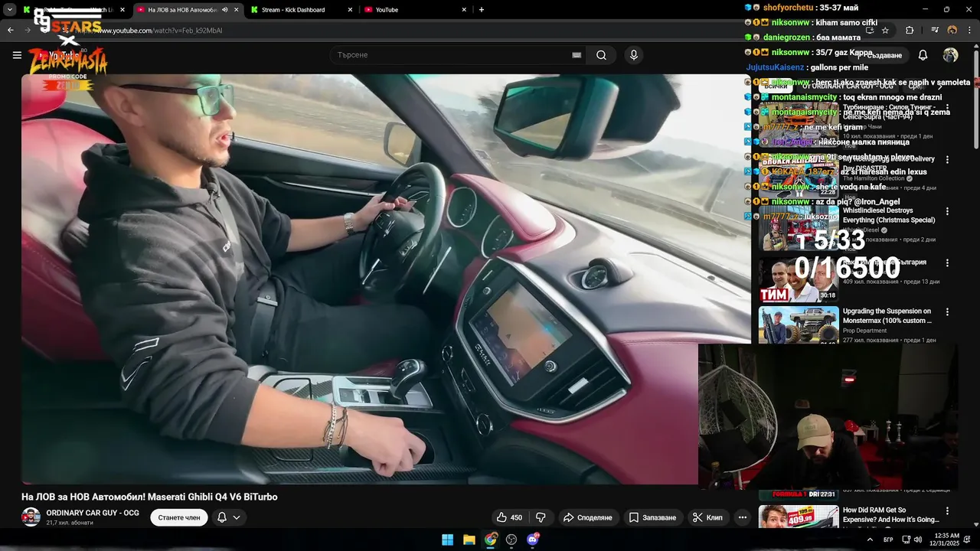Open Upgrading the Suspension on Monstermax video
Screen dimensions: 980x551
tap(887, 316)
